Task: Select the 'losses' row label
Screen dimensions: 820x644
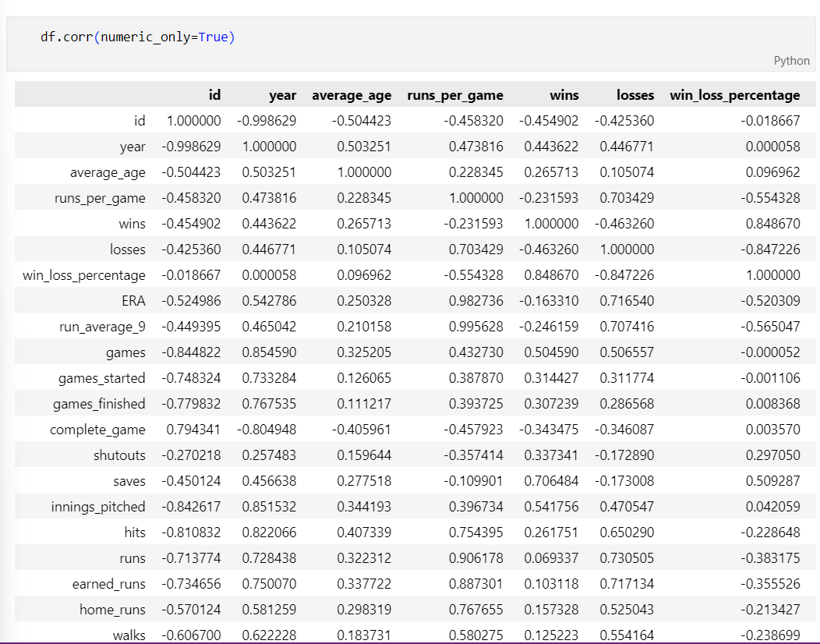Action: [x=128, y=249]
